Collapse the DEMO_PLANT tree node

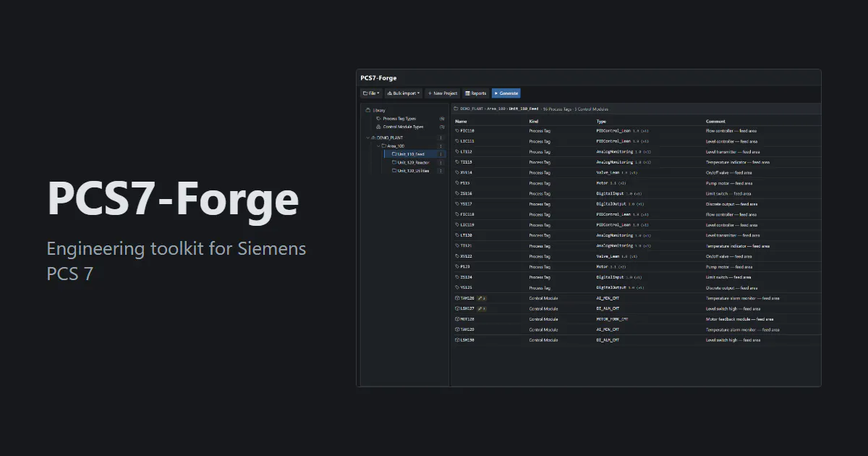pos(368,138)
